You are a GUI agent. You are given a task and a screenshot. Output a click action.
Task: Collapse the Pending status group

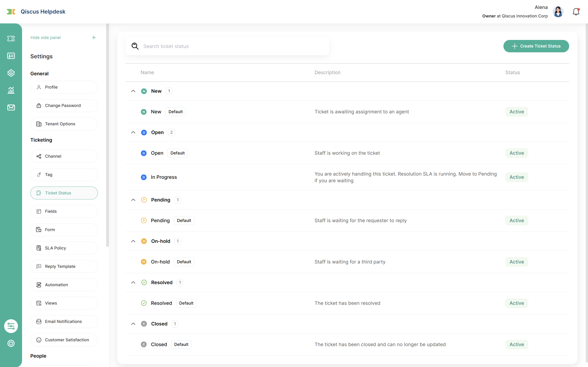point(133,200)
